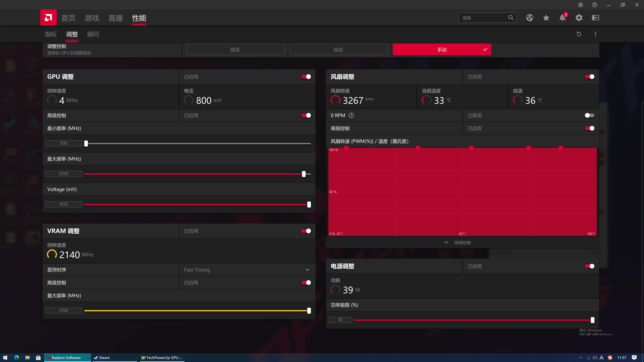Open the favorites star icon
Screen dimensions: 644x362
point(546,17)
